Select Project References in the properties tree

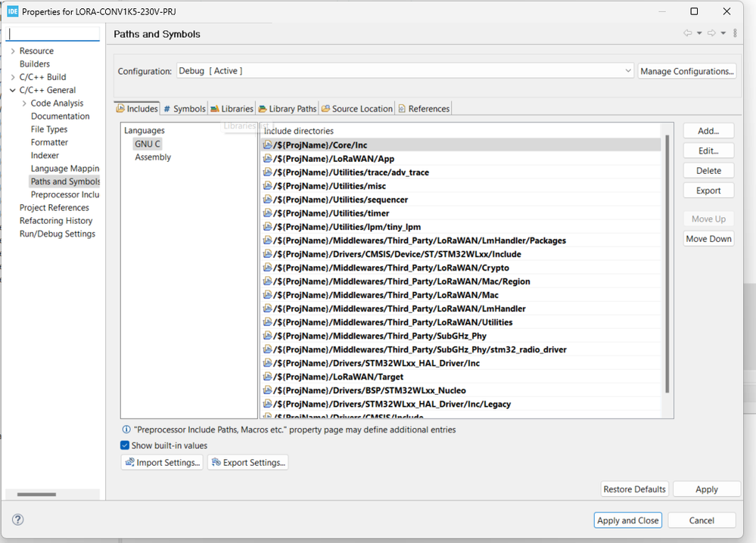(x=54, y=208)
